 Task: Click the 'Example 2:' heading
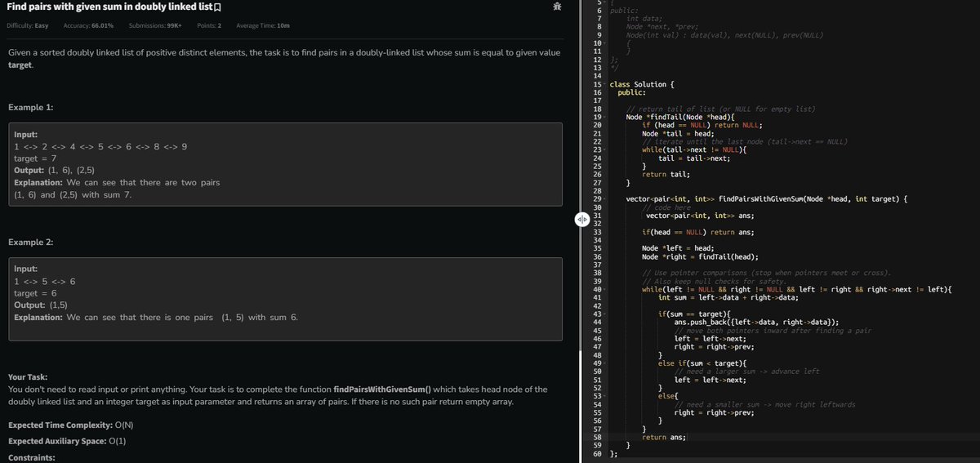pos(30,243)
